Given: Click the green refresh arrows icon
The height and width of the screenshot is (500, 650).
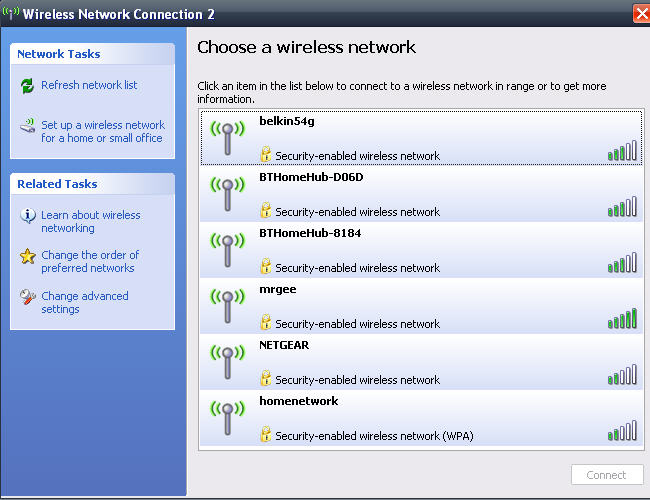Looking at the screenshot, I should [x=27, y=86].
